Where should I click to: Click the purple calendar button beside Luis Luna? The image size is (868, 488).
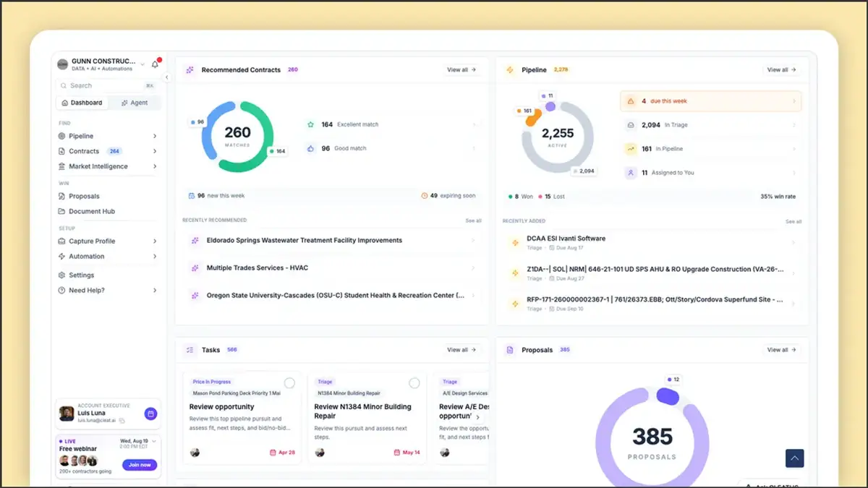[150, 414]
